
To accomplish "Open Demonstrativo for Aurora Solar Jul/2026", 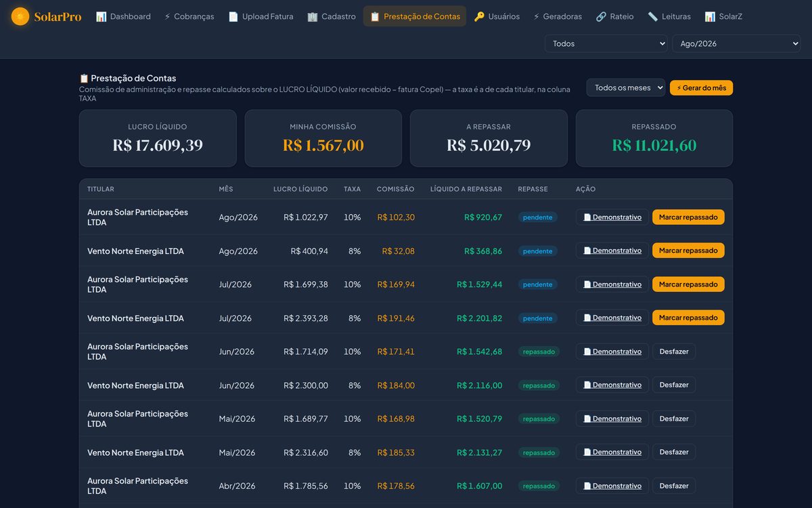I will tap(612, 284).
